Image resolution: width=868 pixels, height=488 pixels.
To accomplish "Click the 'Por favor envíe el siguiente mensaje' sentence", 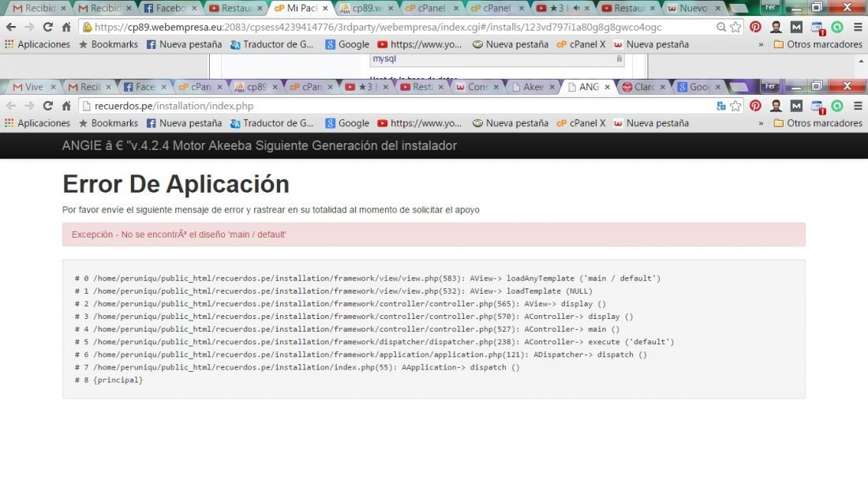I will (271, 210).
